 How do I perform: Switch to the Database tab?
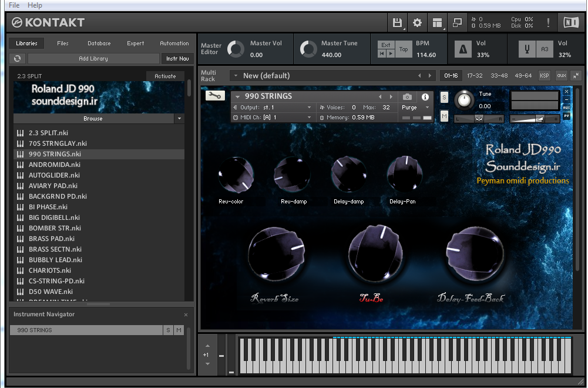[x=99, y=44]
